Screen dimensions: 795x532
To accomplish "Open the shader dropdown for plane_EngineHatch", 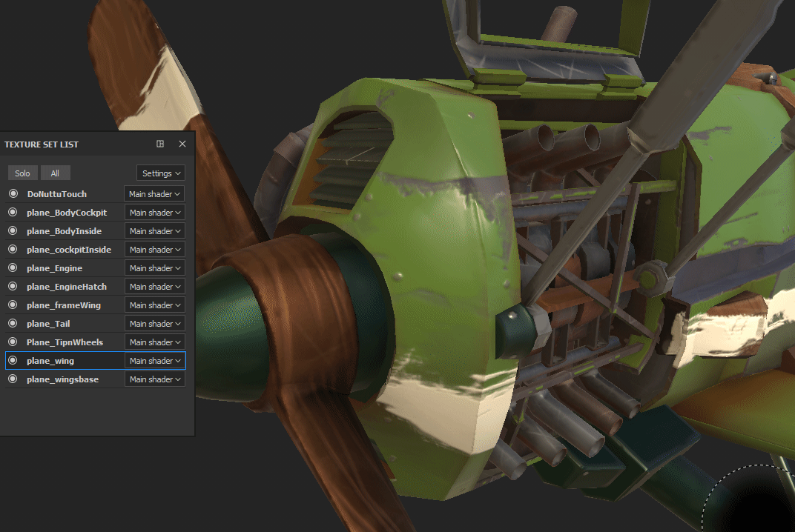I will [155, 286].
